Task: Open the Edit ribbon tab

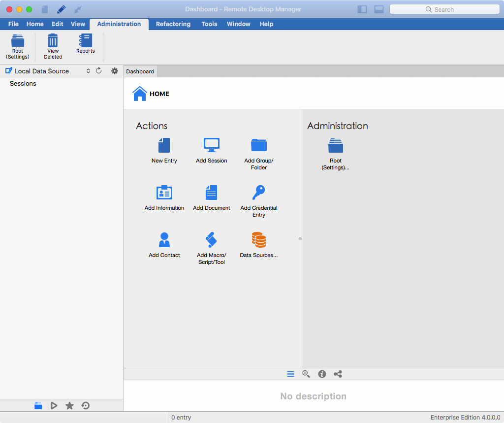Action: 58,24
